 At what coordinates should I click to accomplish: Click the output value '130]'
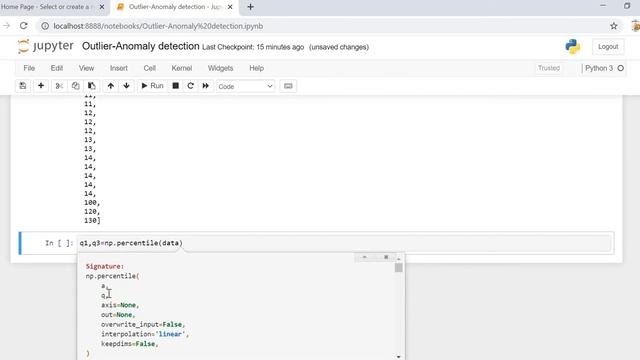pos(92,221)
